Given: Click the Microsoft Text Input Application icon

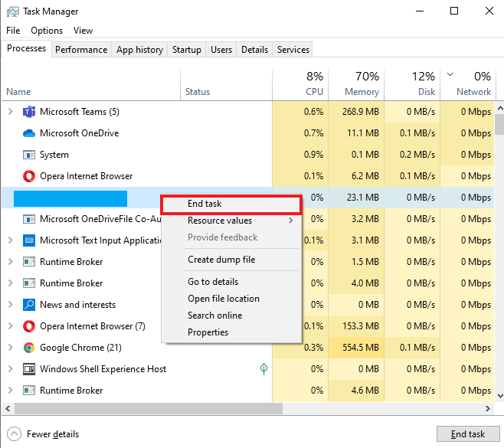Looking at the screenshot, I should click(29, 240).
